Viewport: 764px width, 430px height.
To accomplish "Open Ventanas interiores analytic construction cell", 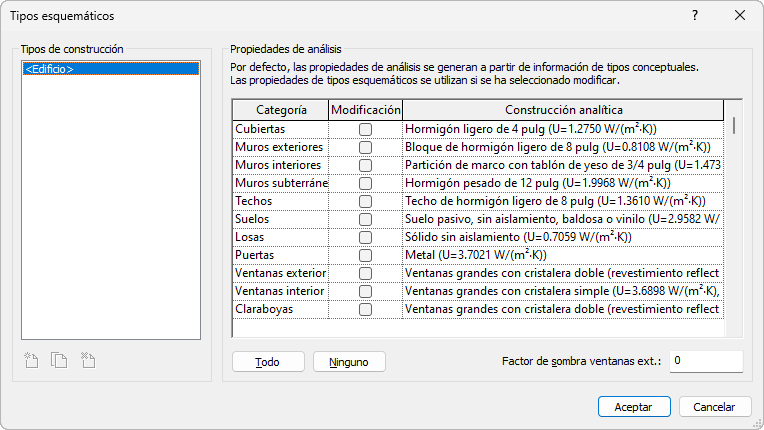I will coord(563,291).
